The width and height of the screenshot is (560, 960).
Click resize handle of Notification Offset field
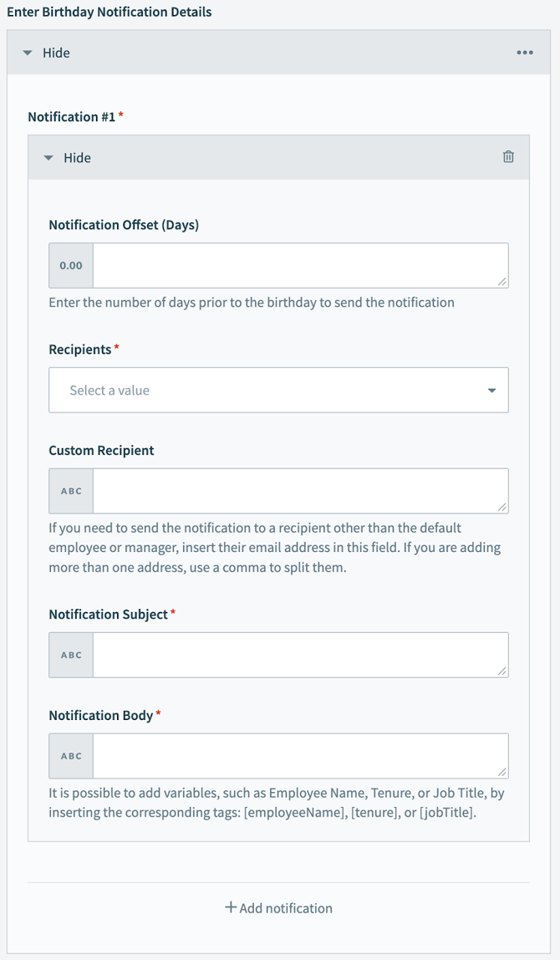502,283
